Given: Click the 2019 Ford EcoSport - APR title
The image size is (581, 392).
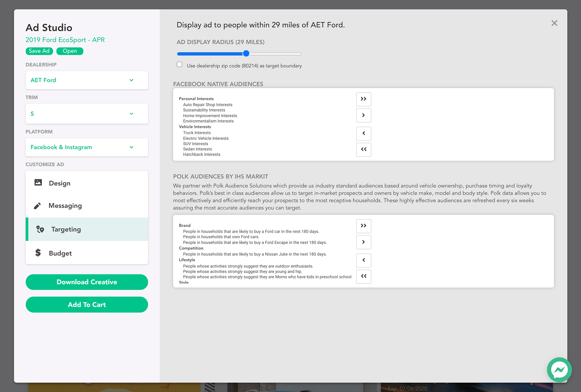Looking at the screenshot, I should coord(65,40).
